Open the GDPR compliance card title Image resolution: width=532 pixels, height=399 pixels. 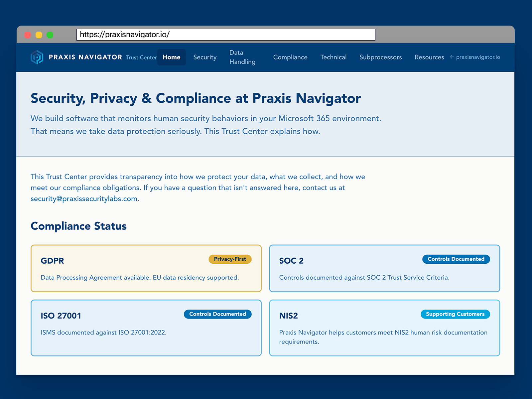pos(52,261)
